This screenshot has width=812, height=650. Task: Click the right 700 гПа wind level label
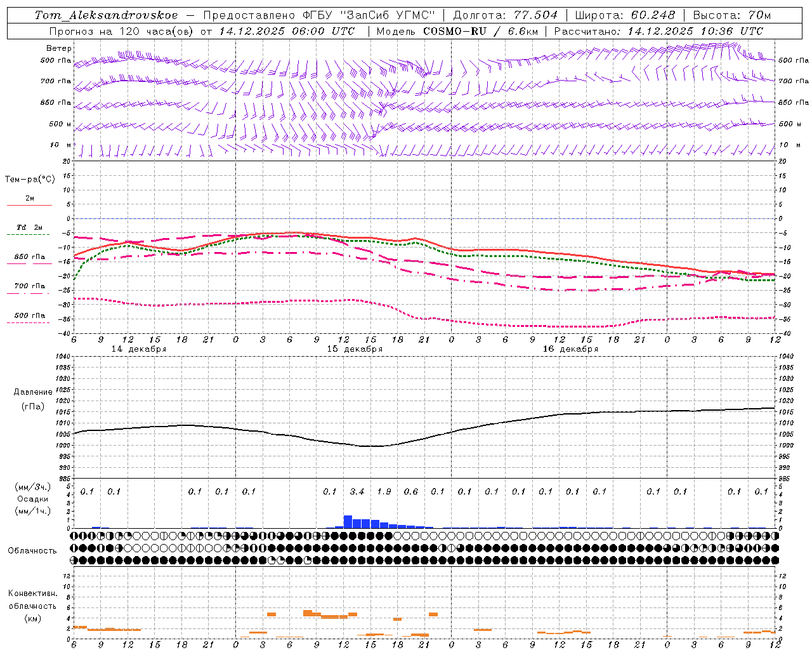pyautogui.click(x=794, y=81)
